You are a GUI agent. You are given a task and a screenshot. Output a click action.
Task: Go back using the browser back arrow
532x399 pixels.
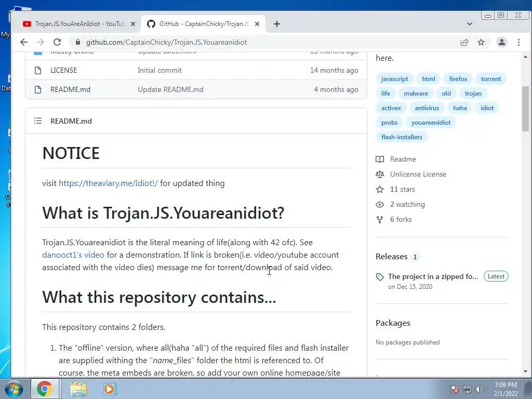coord(24,42)
